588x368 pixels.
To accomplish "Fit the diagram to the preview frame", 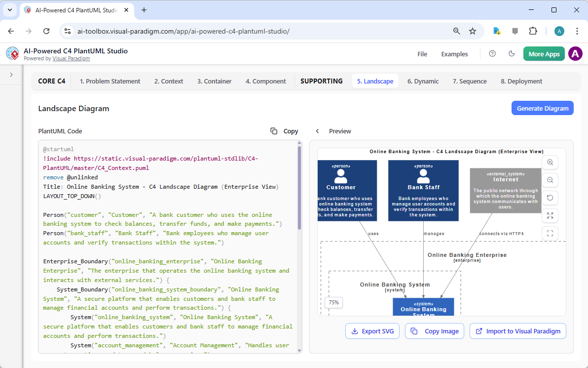I will pos(550,233).
